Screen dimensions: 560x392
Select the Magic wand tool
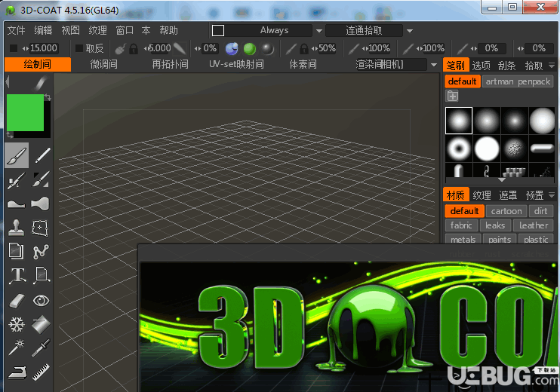[17, 348]
